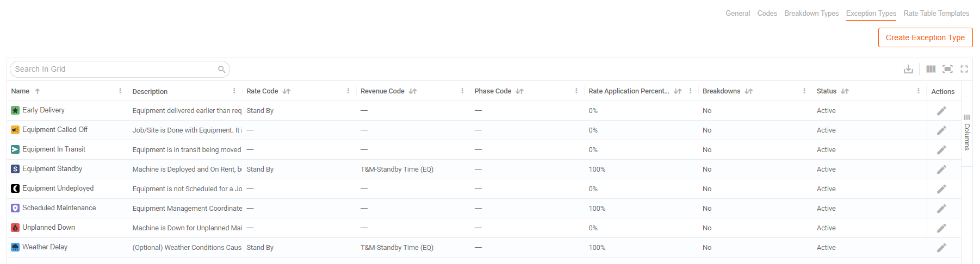Download grid data via export icon
The height and width of the screenshot is (264, 980).
[x=908, y=69]
